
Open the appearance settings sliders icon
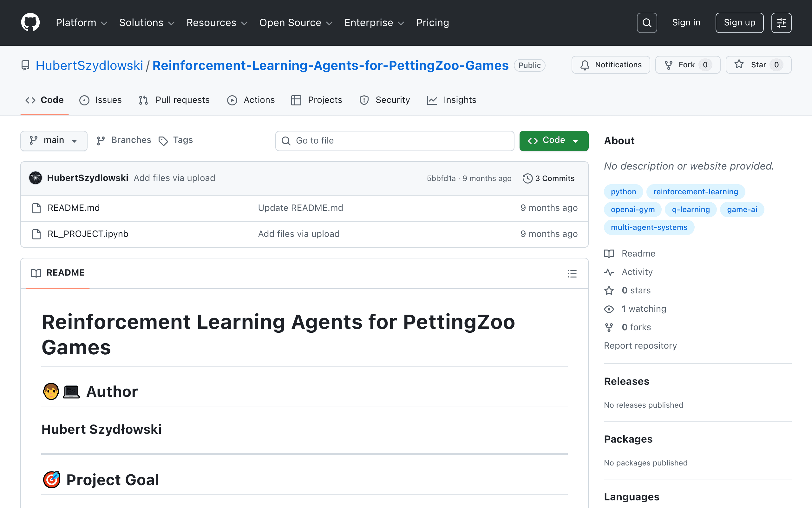(781, 23)
